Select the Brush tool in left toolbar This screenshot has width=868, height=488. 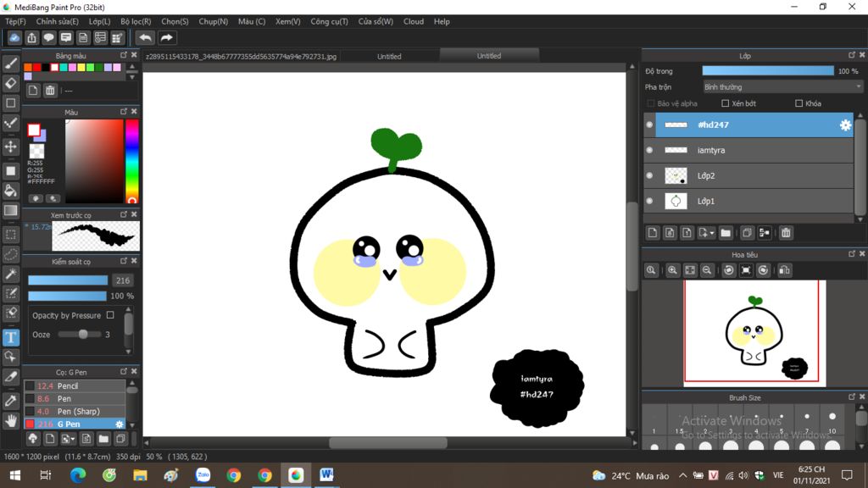(10, 64)
